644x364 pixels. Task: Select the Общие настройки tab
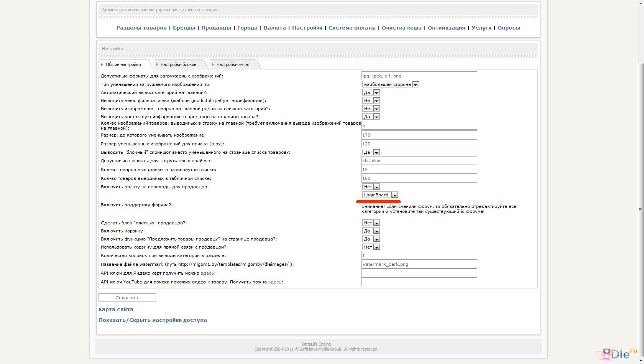pos(123,64)
